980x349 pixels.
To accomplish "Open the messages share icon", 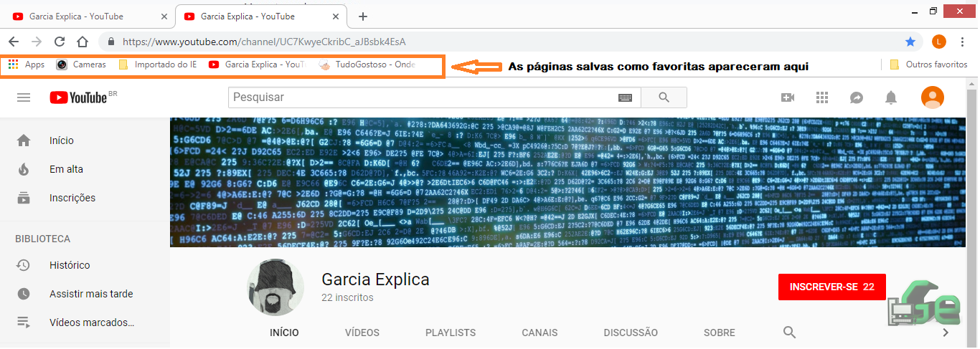I will click(x=857, y=97).
